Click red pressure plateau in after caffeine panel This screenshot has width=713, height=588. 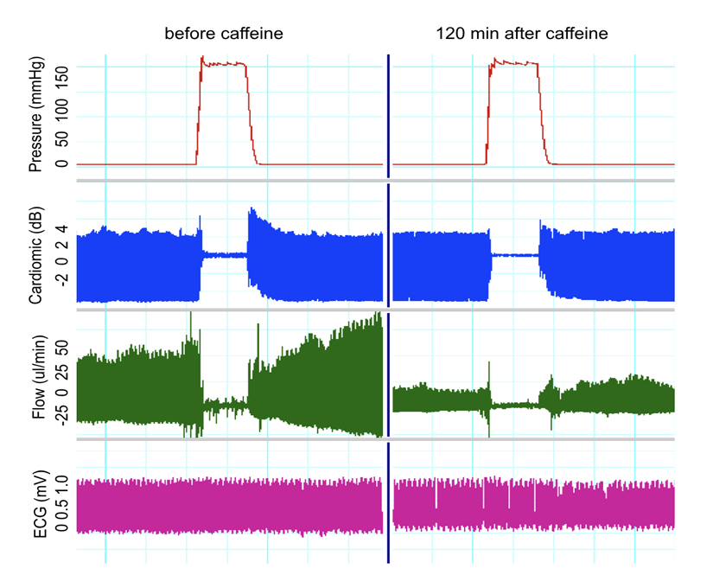pos(515,63)
